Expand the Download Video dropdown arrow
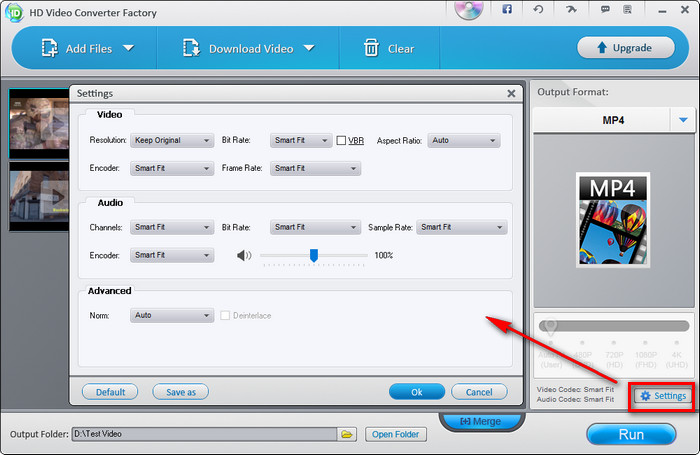Viewport: 700px width, 455px height. (x=309, y=48)
